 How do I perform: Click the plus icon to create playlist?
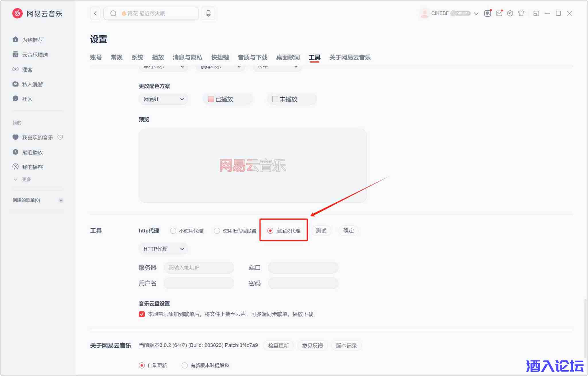click(61, 200)
